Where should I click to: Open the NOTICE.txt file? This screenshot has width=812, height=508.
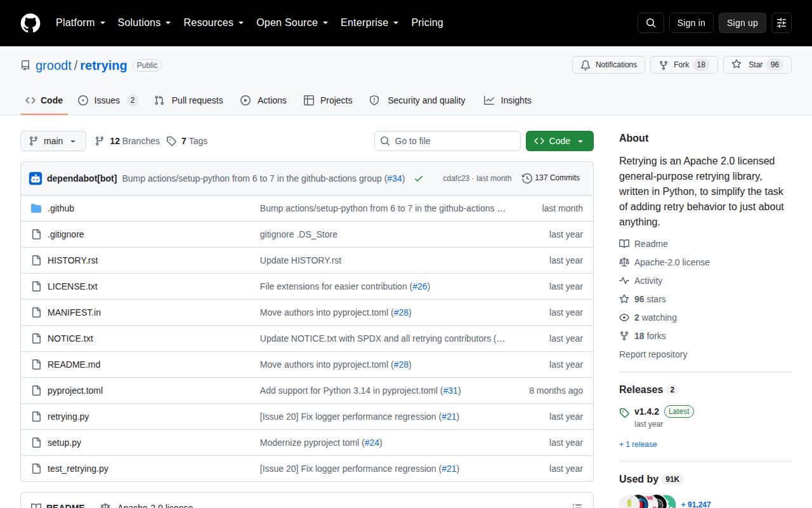[x=70, y=338]
